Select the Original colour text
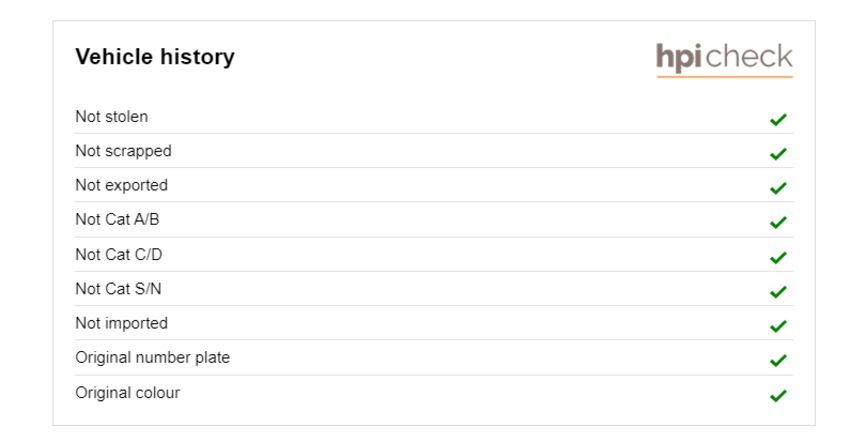850x442 pixels. [127, 393]
